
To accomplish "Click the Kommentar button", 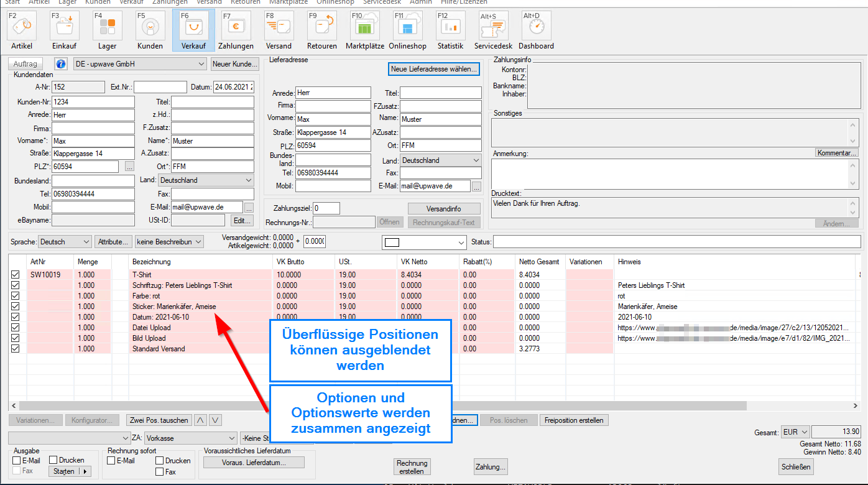I will 837,152.
